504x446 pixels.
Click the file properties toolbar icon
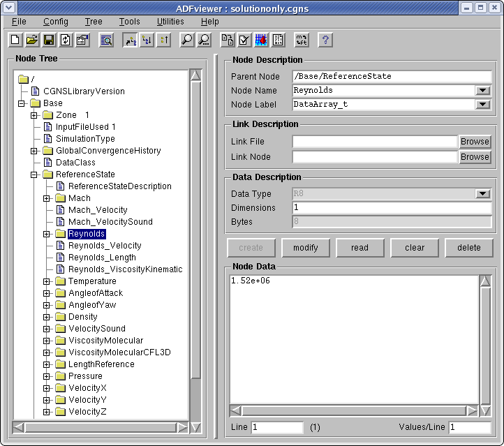[x=82, y=40]
